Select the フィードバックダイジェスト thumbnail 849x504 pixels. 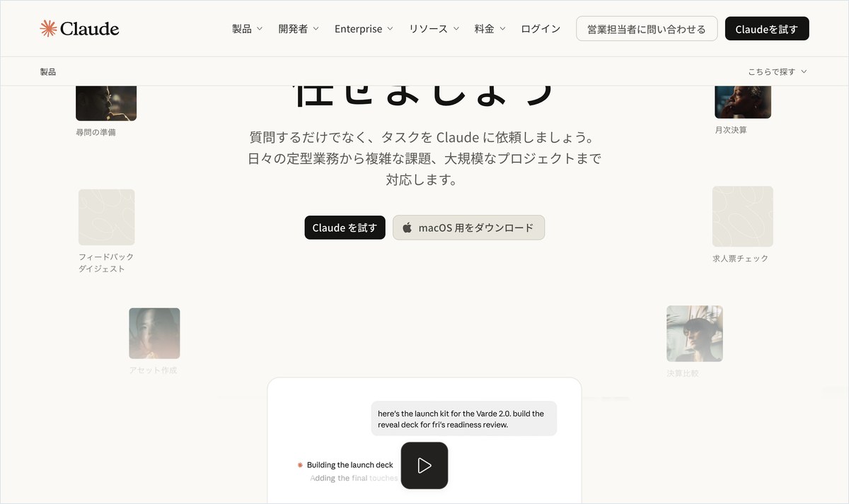pyautogui.click(x=106, y=217)
